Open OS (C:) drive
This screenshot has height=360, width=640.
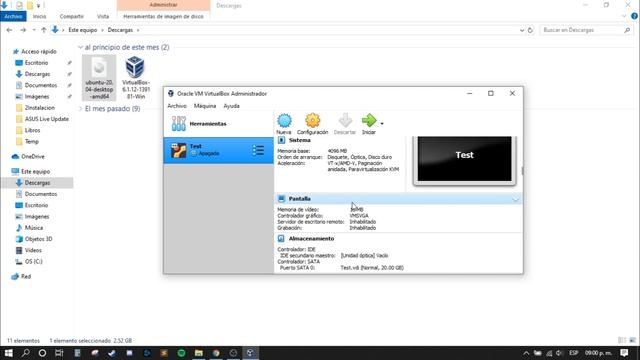click(x=33, y=262)
